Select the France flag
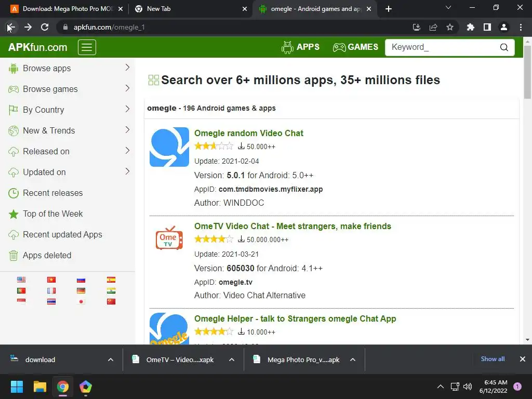The height and width of the screenshot is (399, 532). pyautogui.click(x=51, y=290)
